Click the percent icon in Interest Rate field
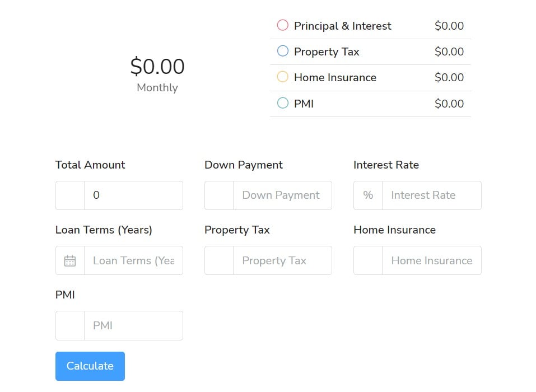536x392 pixels. tap(367, 195)
